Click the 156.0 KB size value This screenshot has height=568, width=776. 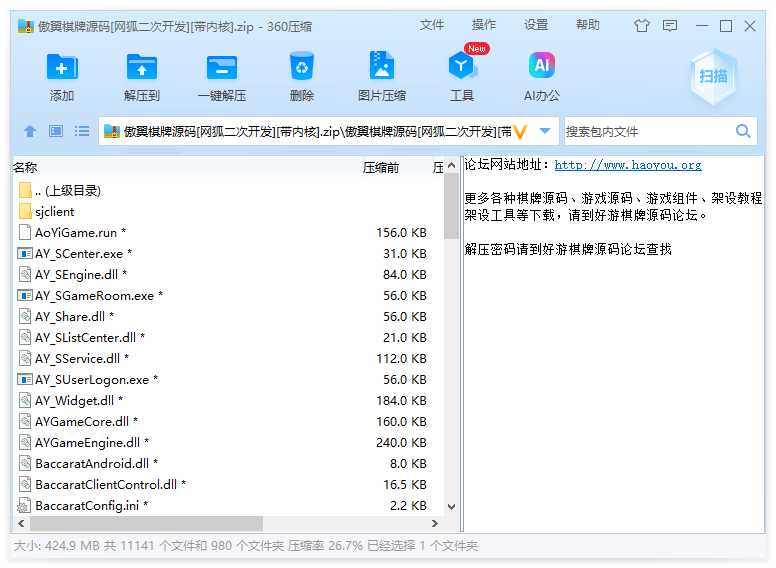(401, 232)
